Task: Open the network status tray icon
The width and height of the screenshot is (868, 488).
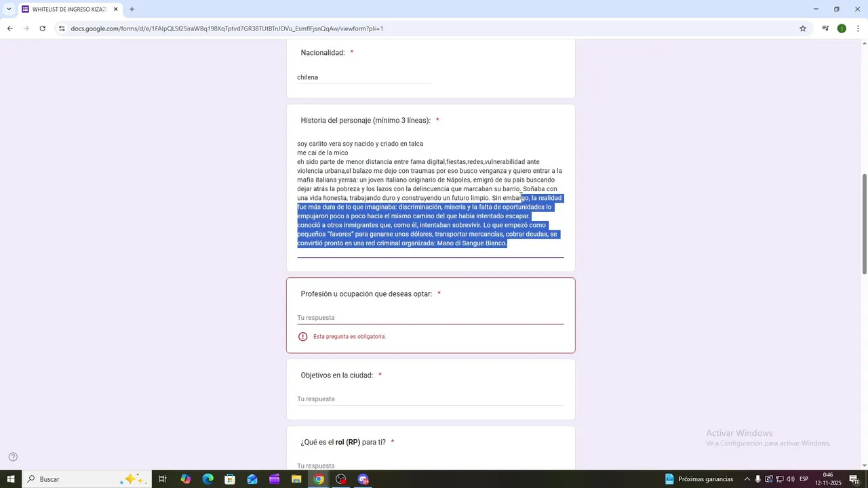Action: tap(780, 479)
